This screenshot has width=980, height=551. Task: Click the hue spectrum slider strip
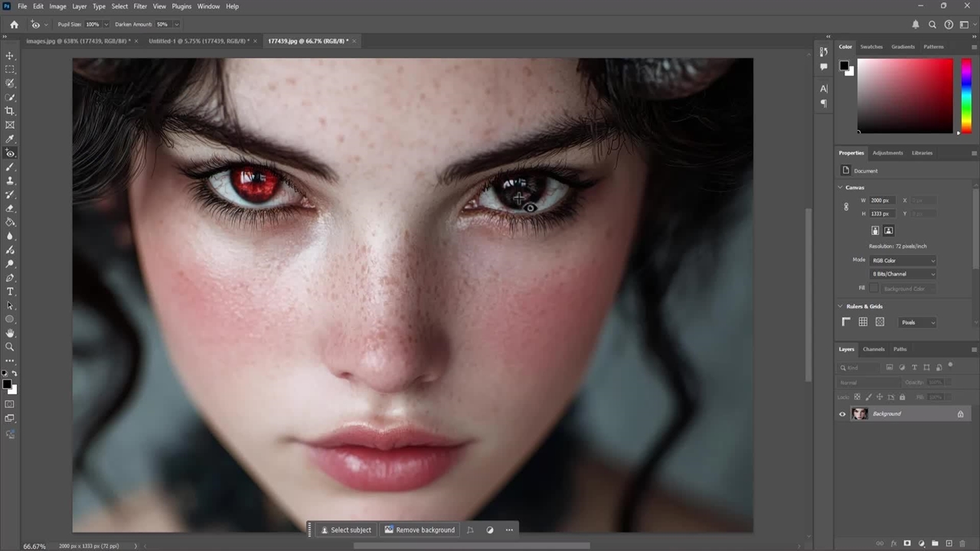(x=965, y=96)
